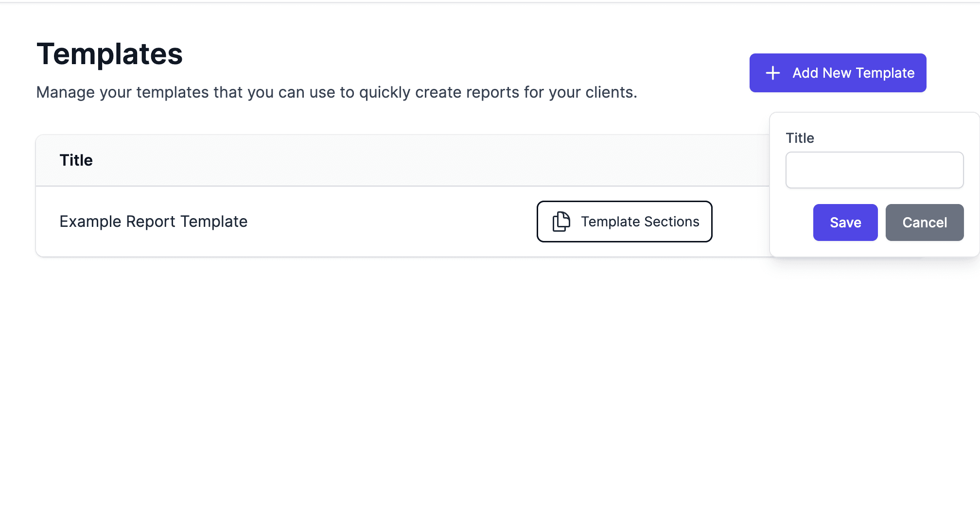
Task: Click the Title label above the input
Action: point(800,138)
